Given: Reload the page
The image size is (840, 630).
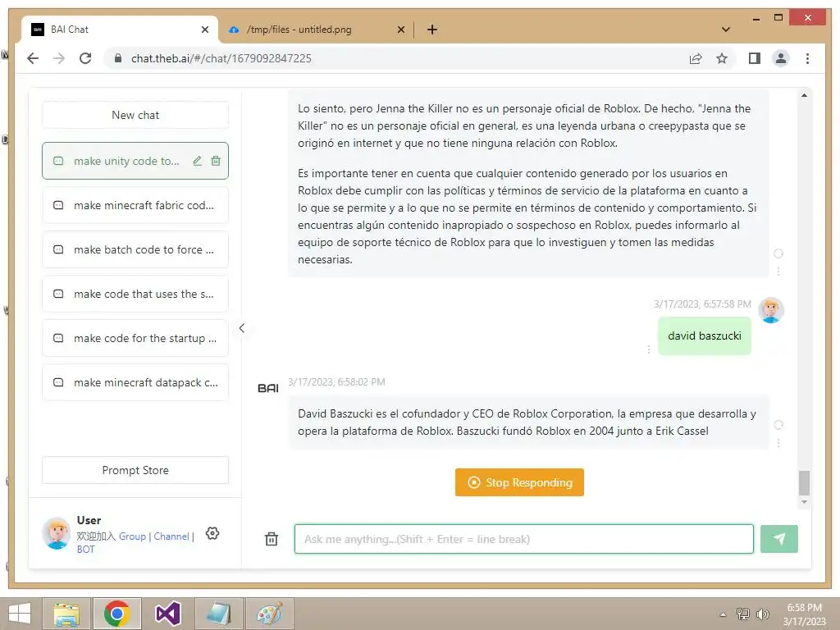Looking at the screenshot, I should click(85, 58).
